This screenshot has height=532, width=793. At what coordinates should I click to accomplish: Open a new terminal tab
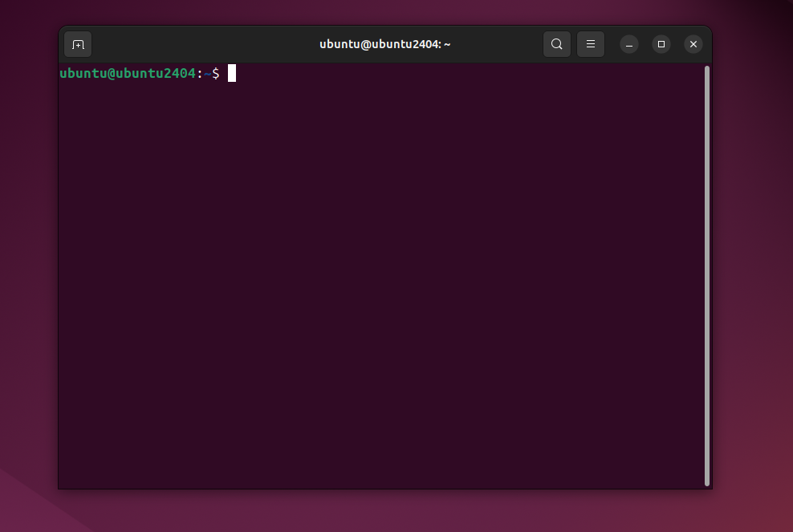click(78, 44)
